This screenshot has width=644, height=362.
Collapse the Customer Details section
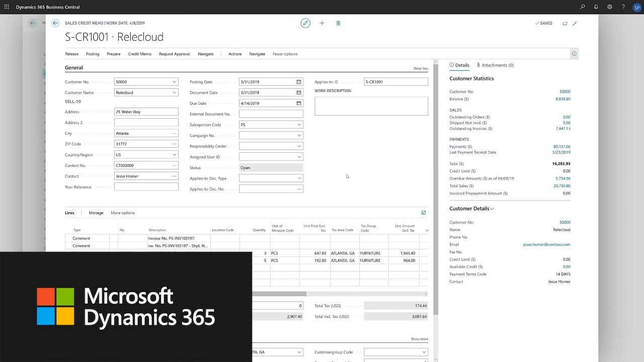(x=492, y=209)
